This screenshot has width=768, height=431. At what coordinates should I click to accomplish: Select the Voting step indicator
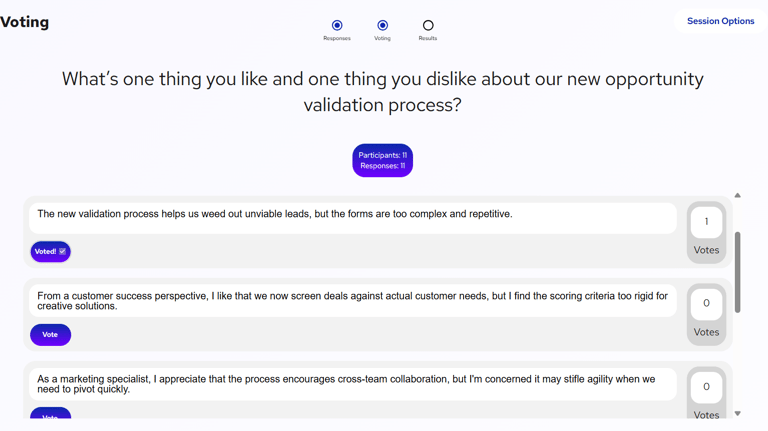point(382,25)
